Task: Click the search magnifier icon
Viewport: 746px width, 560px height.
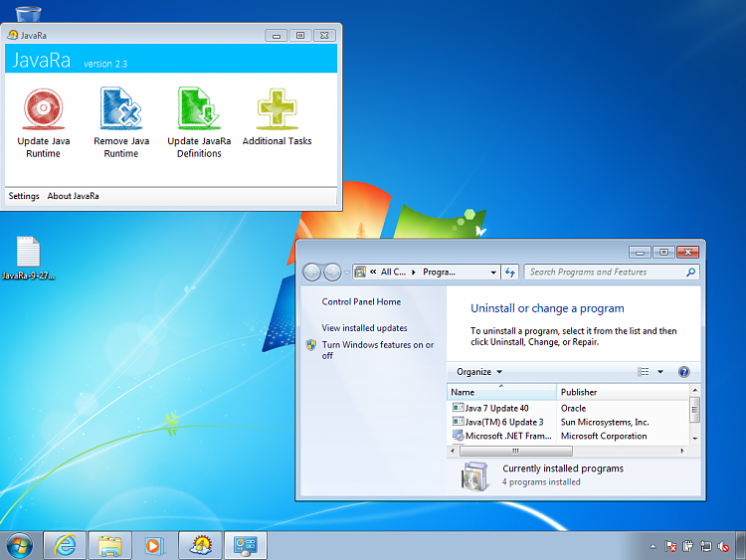Action: [691, 273]
